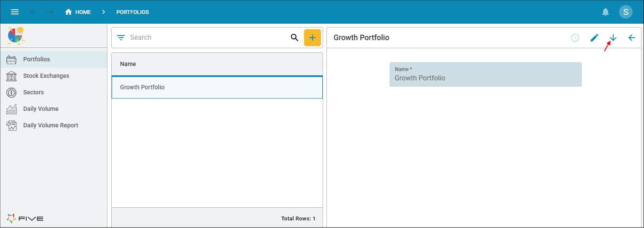Image resolution: width=644 pixels, height=228 pixels.
Task: Select Portfolios in the sidebar
Action: (36, 59)
